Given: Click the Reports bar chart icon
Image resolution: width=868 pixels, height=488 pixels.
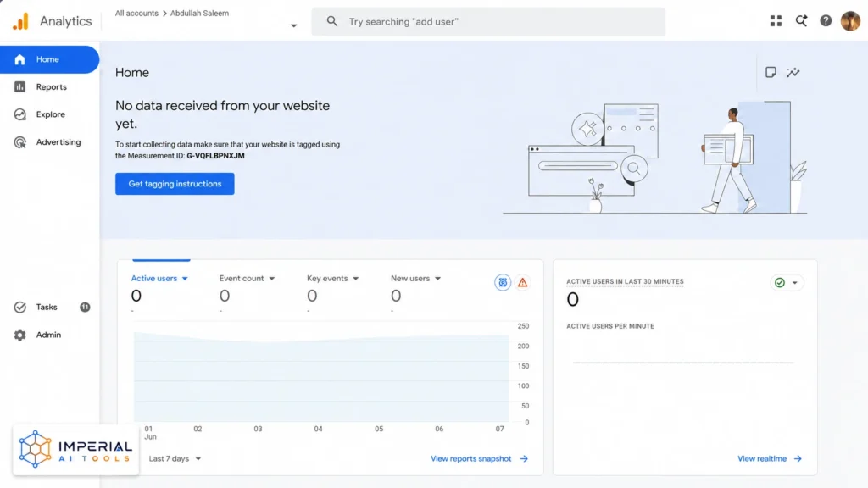Looking at the screenshot, I should (20, 87).
